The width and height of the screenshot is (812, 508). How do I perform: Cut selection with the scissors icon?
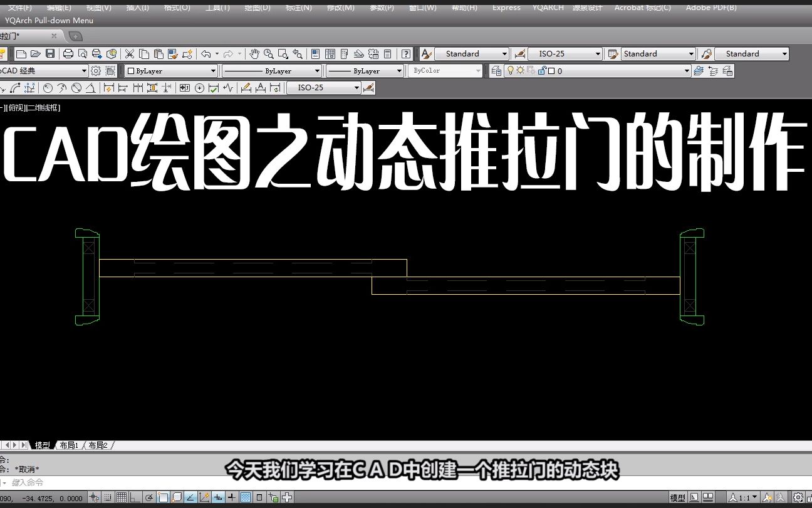129,54
